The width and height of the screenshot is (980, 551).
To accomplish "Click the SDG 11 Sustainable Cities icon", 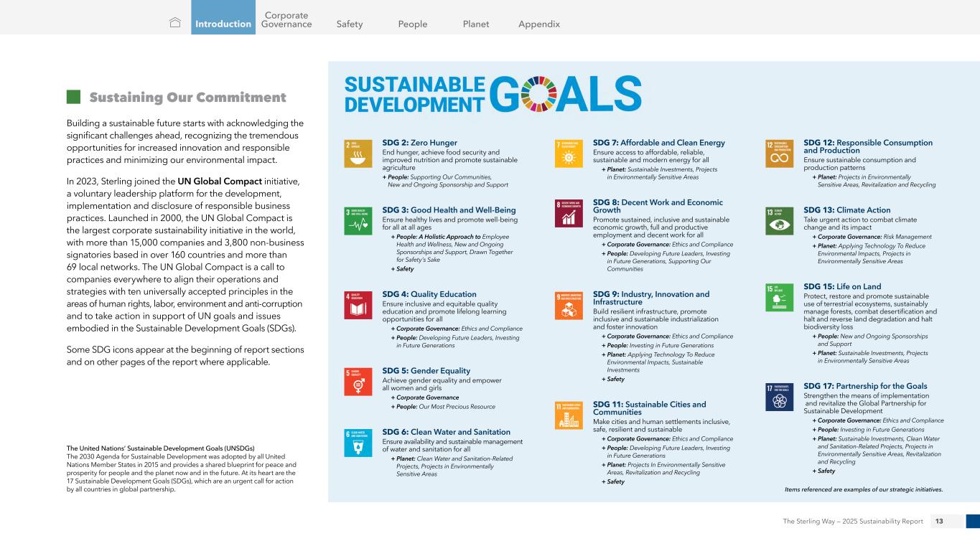I will pyautogui.click(x=569, y=415).
